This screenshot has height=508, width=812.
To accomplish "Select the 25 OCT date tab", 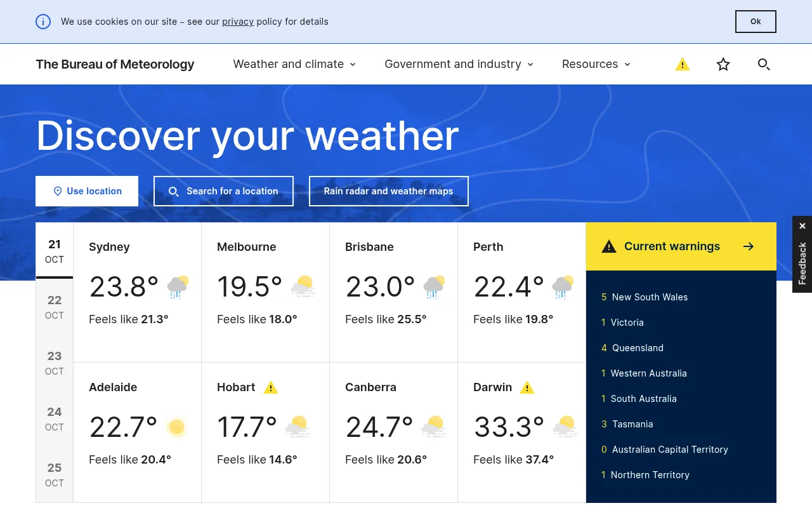I will 55,474.
